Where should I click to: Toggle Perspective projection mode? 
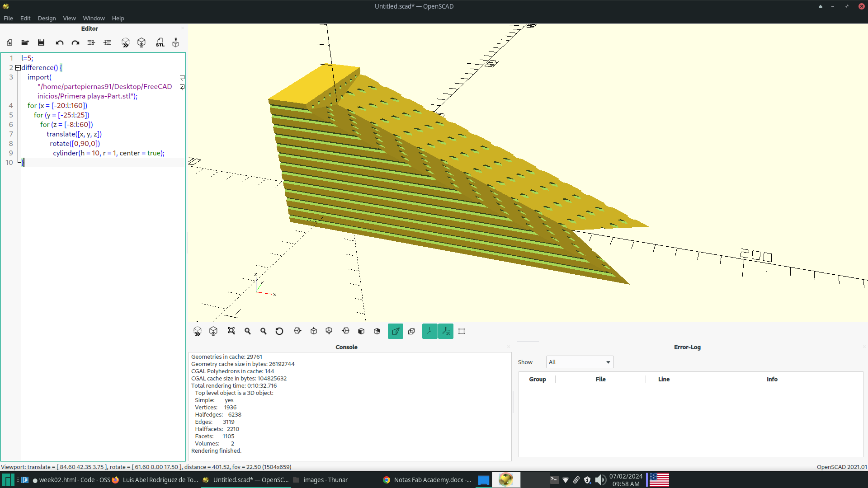click(396, 331)
